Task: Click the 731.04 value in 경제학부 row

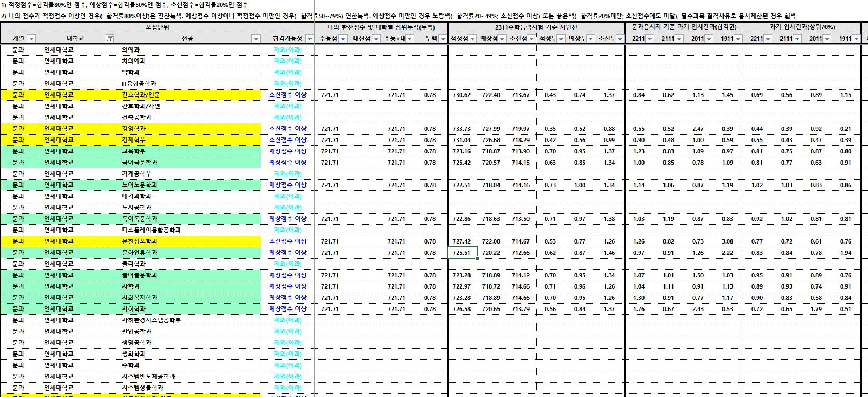Action: tap(461, 140)
